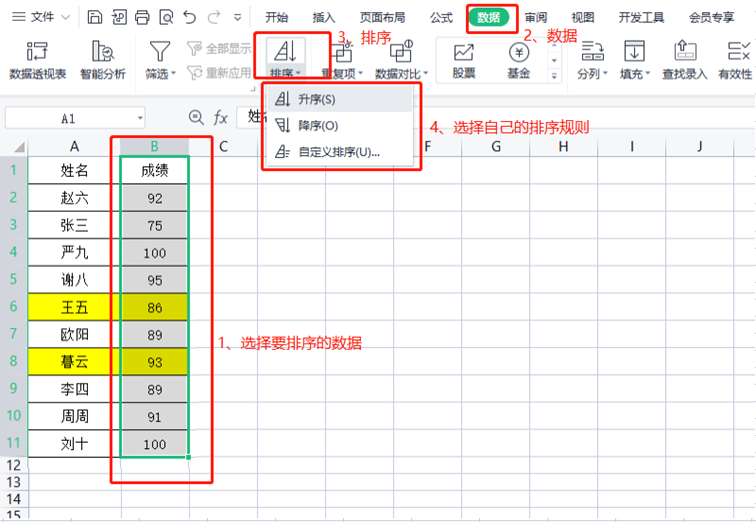Click the select-all corner triangle
The height and width of the screenshot is (522, 756).
[18, 147]
